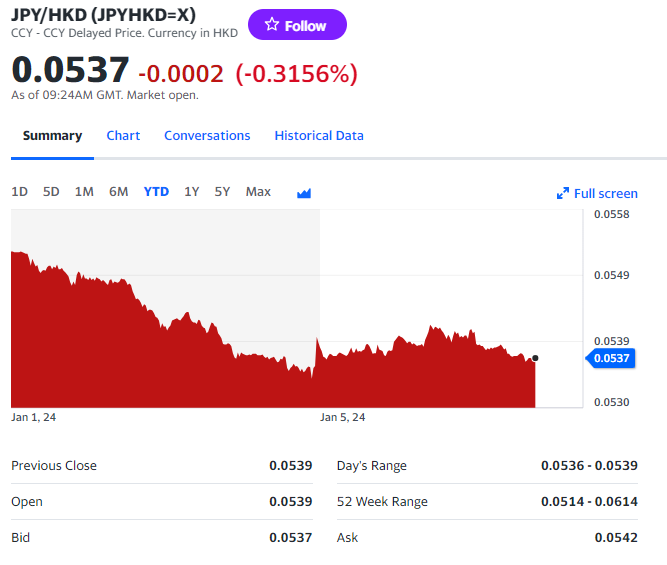Select the Max time range
The width and height of the screenshot is (667, 565).
[x=258, y=192]
